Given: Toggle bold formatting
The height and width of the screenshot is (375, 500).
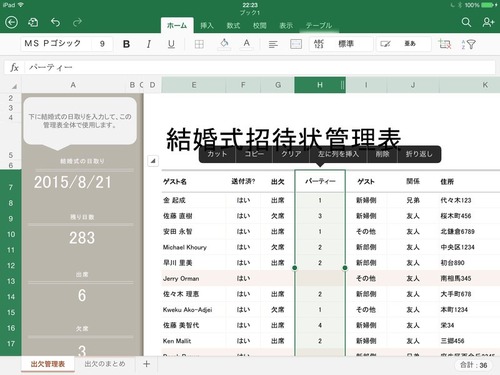Looking at the screenshot, I should click(x=126, y=44).
